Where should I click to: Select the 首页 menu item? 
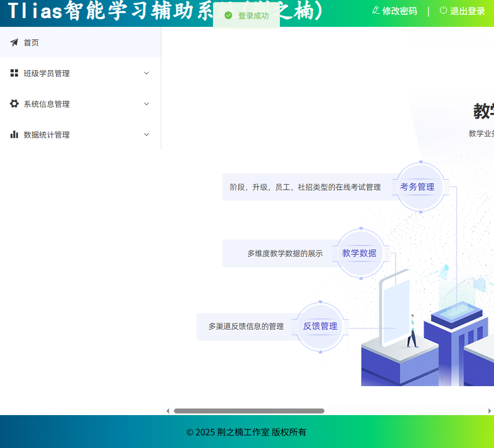pyautogui.click(x=31, y=42)
